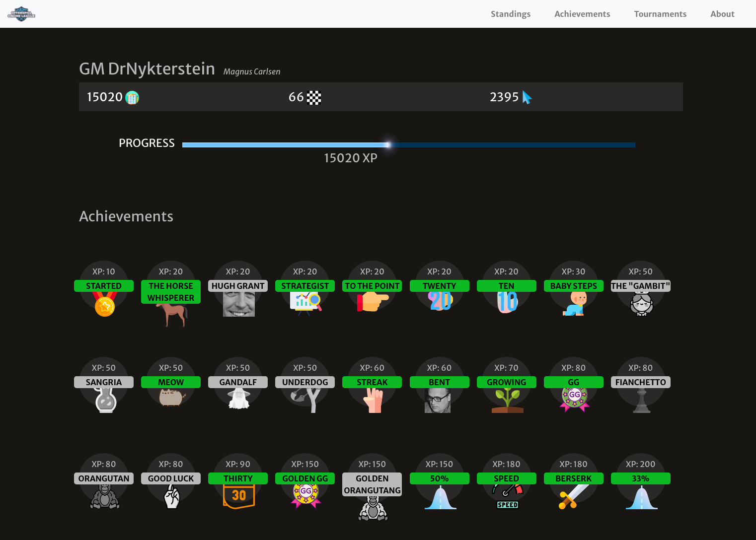
Task: Click the Speed gauge icon
Action: 507,496
